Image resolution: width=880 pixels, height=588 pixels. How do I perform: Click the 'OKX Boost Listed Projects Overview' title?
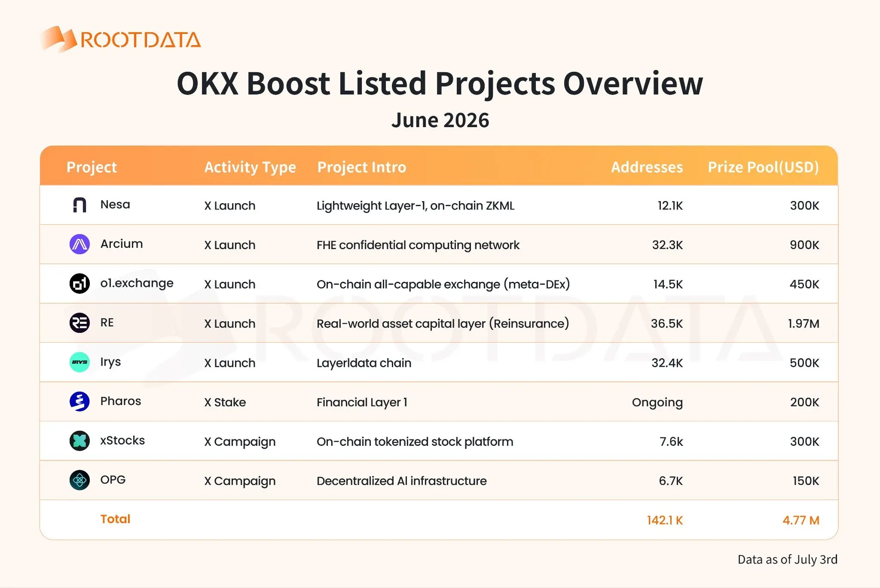[440, 83]
